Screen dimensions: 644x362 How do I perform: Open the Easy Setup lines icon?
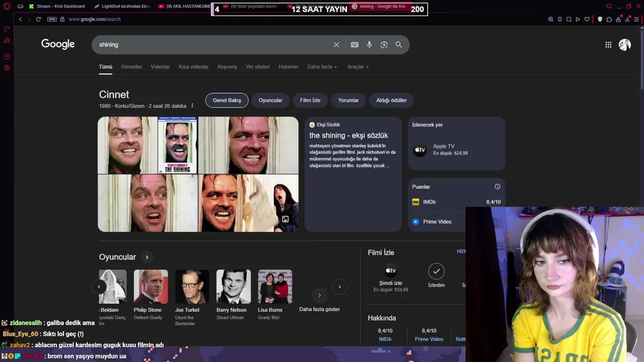point(636,19)
